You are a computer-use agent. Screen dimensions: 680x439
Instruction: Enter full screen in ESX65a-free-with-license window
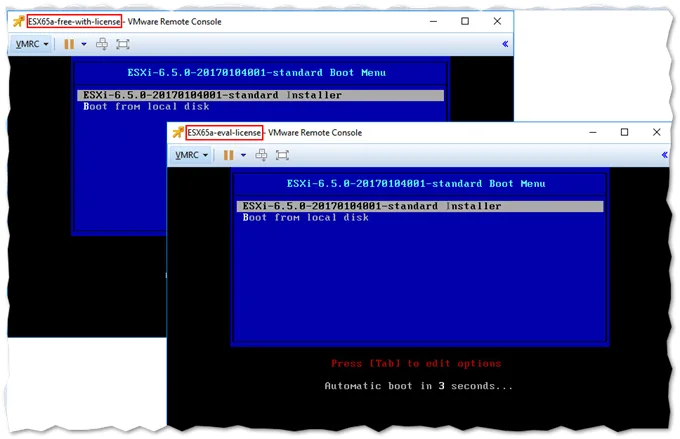coord(123,44)
